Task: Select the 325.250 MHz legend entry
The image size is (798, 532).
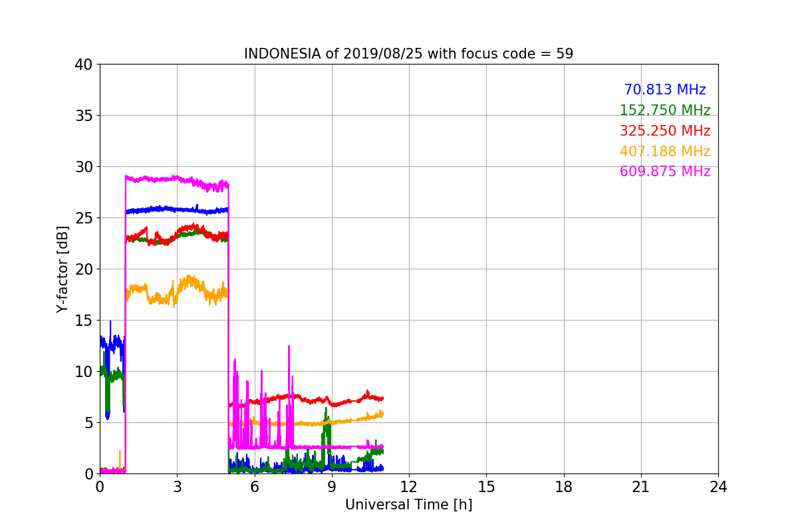Action: click(665, 131)
